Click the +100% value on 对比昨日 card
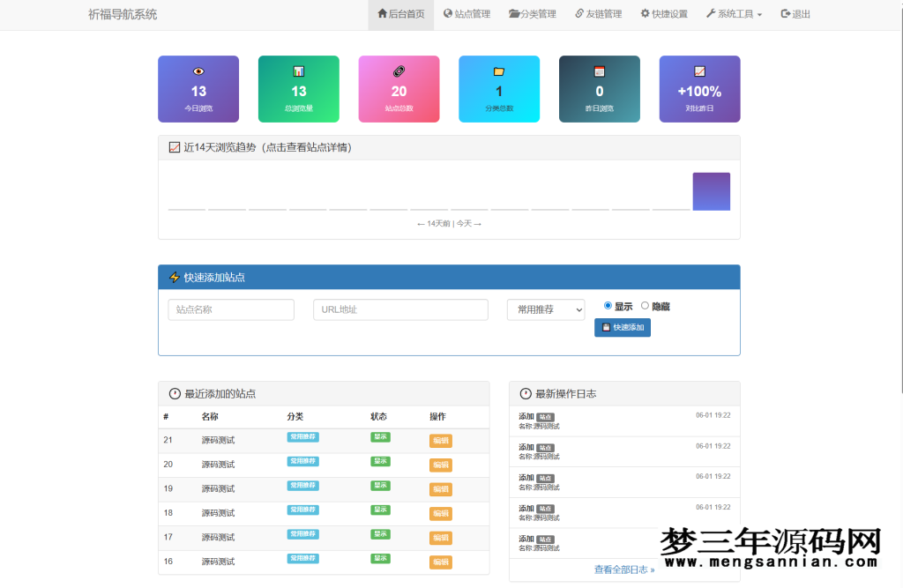The height and width of the screenshot is (588, 903). coord(699,91)
